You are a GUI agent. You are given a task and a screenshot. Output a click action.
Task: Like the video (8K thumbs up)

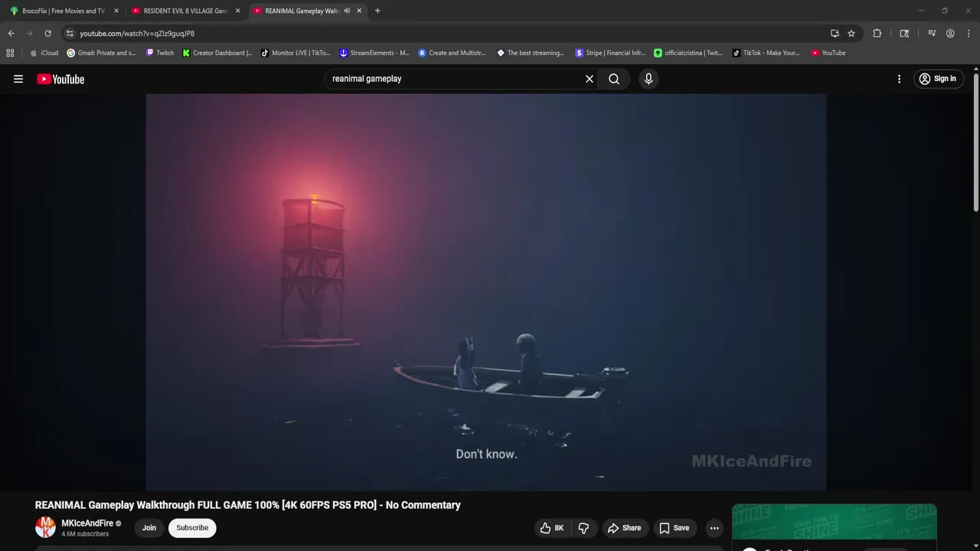click(551, 528)
